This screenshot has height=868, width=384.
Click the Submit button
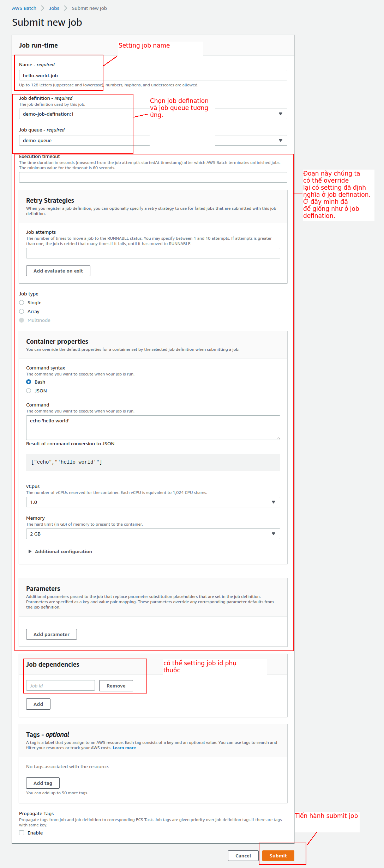pyautogui.click(x=278, y=856)
